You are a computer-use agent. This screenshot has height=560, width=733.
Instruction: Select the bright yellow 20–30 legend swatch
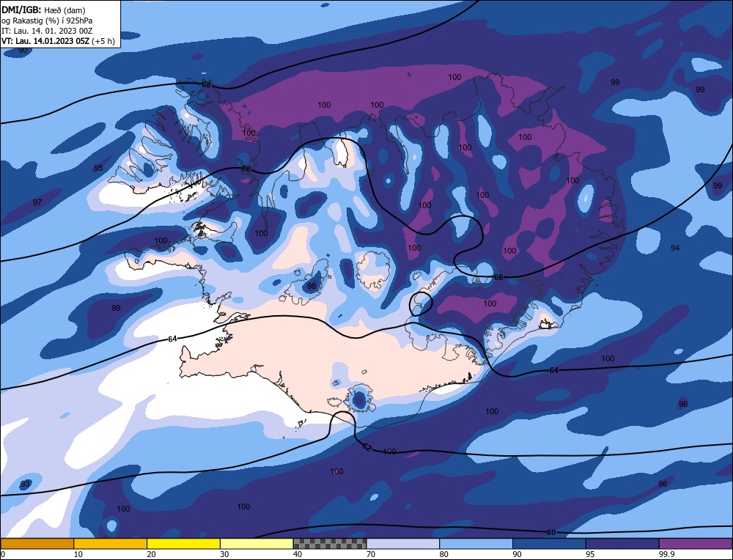pyautogui.click(x=183, y=544)
